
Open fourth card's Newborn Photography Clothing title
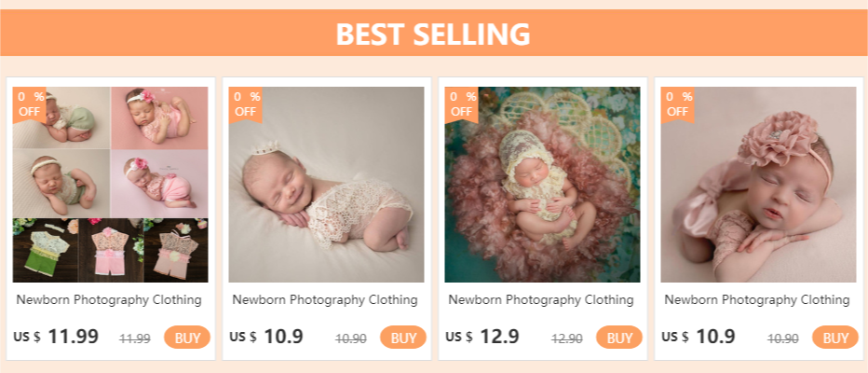[x=757, y=300]
